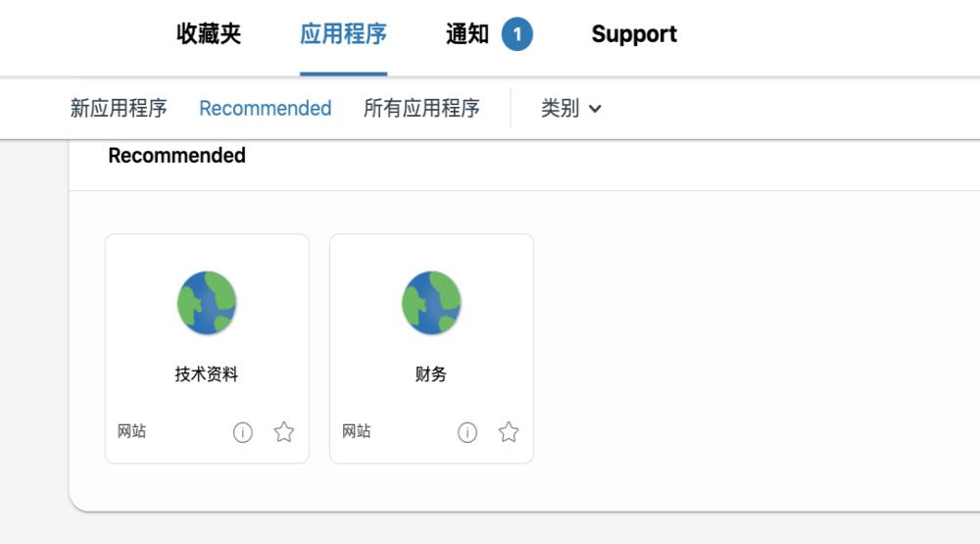Click the 技术资料 globe icon

click(207, 303)
